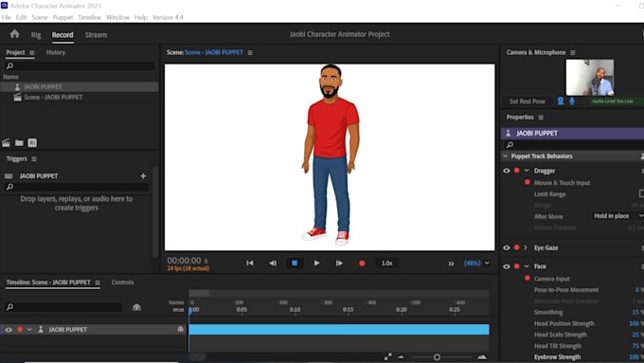
Task: Open the Project panel menu icon
Action: coord(32,53)
